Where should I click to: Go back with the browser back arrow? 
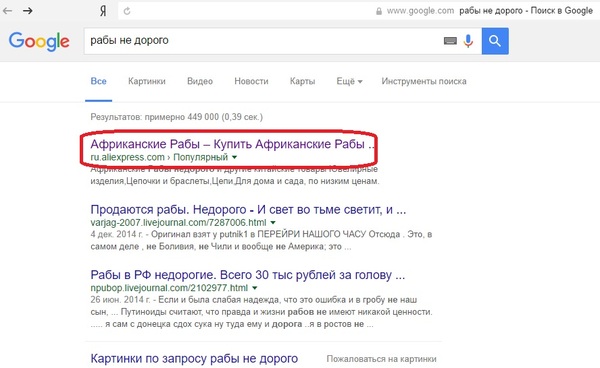[x=7, y=11]
